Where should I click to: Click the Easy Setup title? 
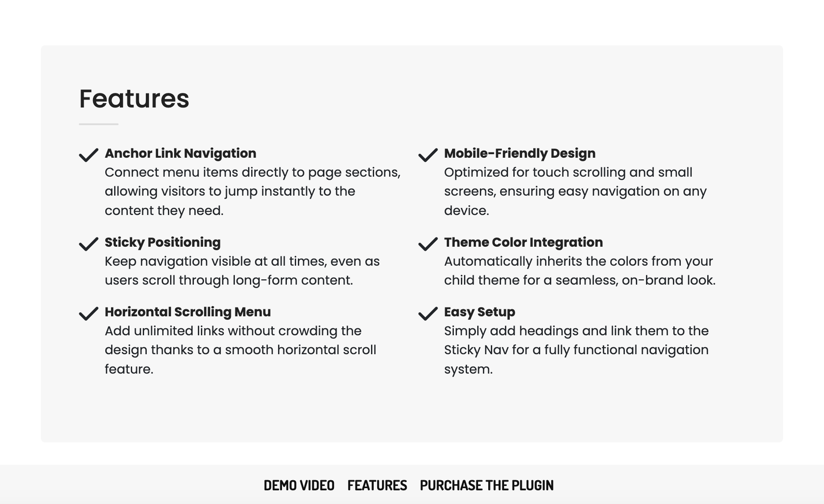click(x=479, y=312)
